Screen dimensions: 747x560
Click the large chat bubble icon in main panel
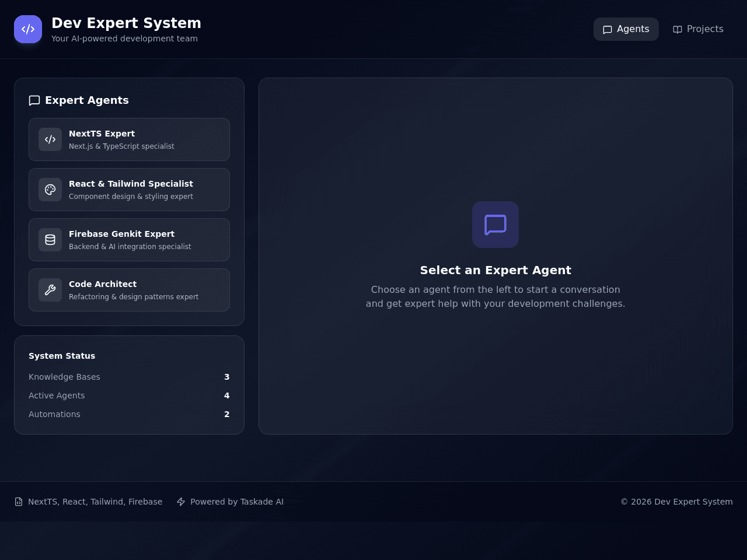coord(495,225)
